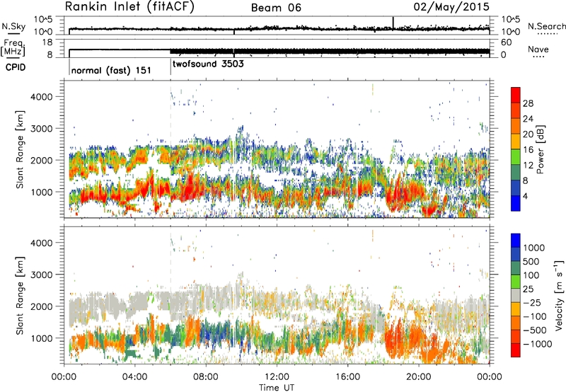Viewport: 566px width, 392px height.
Task: Click the '04:00' time axis tick
Action: coord(134,377)
